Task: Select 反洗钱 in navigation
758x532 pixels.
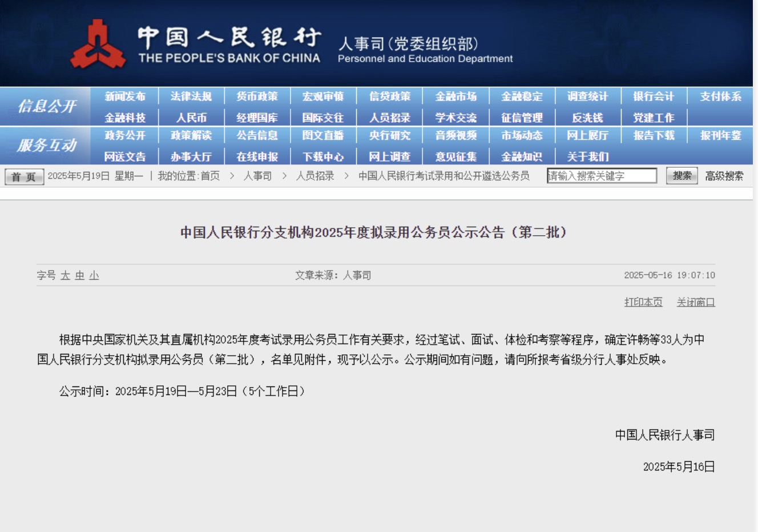Action: tap(588, 118)
